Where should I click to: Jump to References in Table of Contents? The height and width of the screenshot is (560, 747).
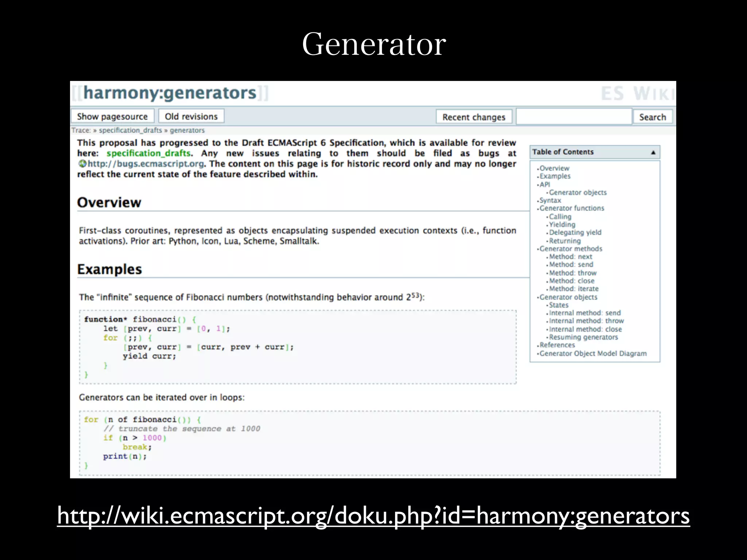point(557,345)
